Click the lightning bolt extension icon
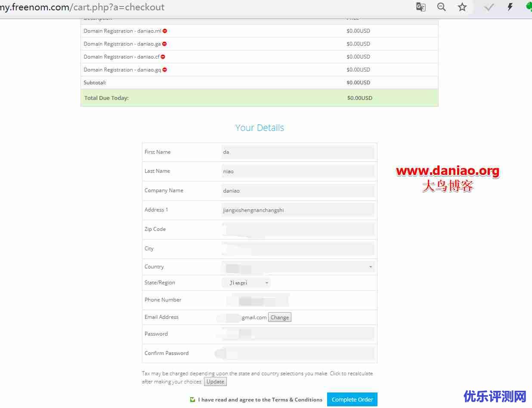532x408 pixels. pos(510,7)
